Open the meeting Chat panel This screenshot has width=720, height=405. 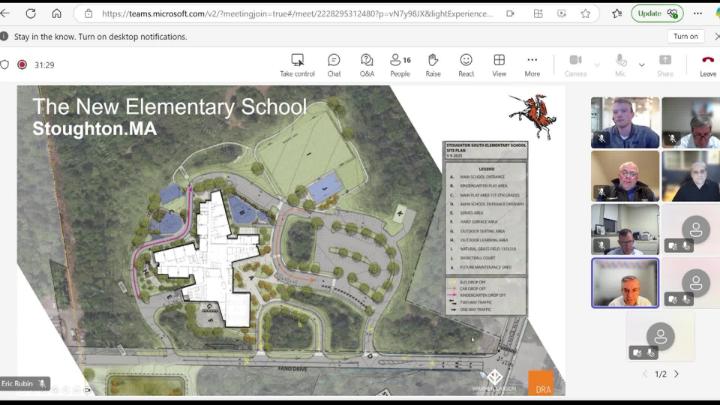[334, 65]
